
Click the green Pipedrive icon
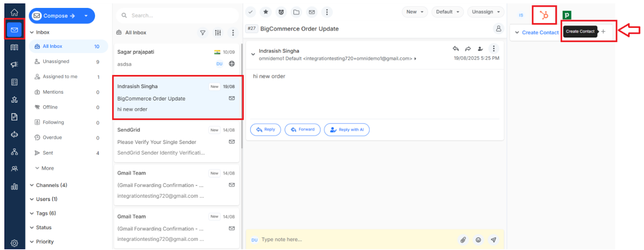[567, 15]
